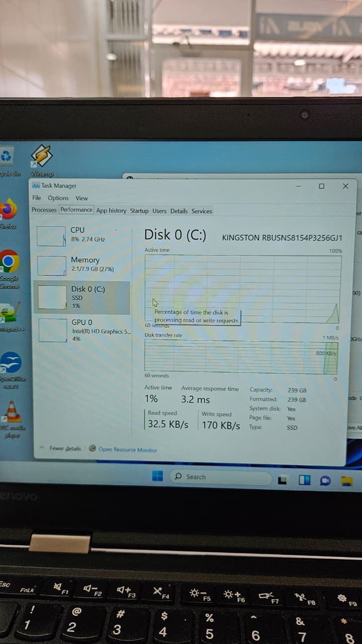This screenshot has height=644, width=362.
Task: Click the Page file Yes value
Action: (291, 418)
